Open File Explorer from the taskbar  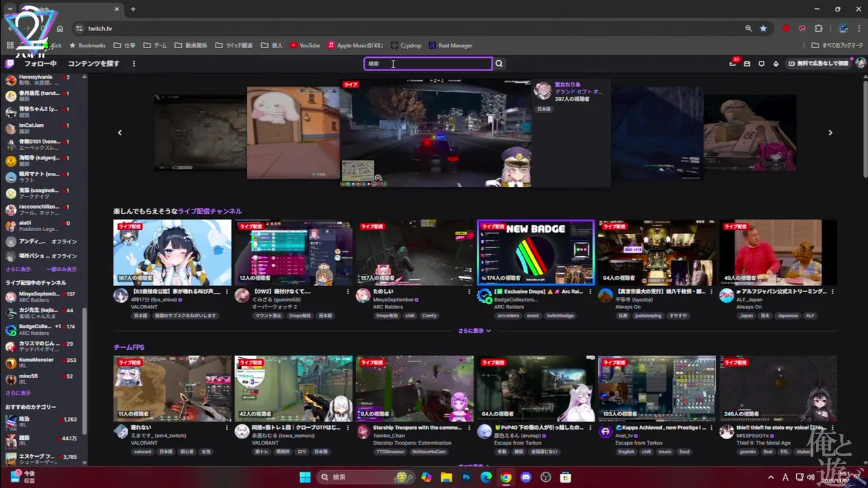tap(446, 477)
